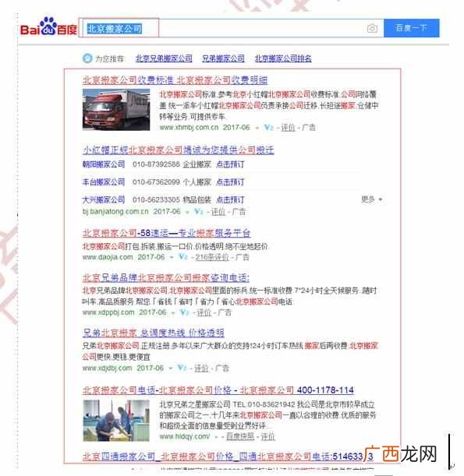Open result 北京搬家公司电话-北京搬家公司价格 400-1178-114
Viewport: 464px width, 476px height.
[x=218, y=390]
